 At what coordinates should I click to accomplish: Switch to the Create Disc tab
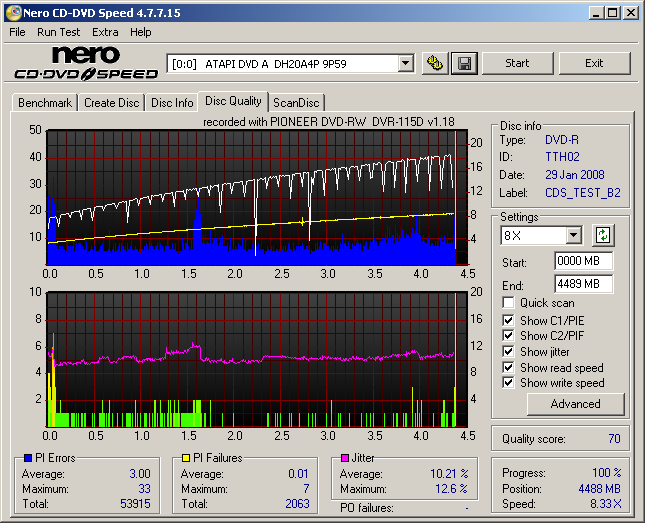coord(111,102)
